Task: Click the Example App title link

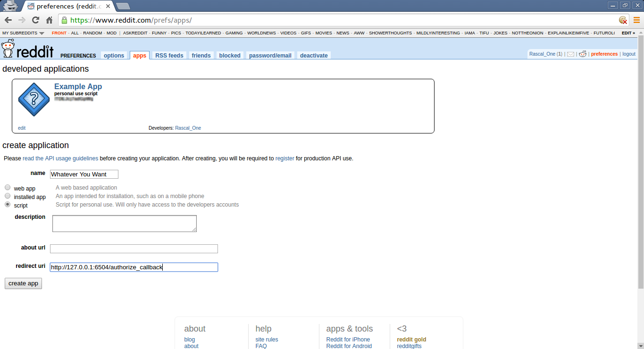Action: coord(78,86)
